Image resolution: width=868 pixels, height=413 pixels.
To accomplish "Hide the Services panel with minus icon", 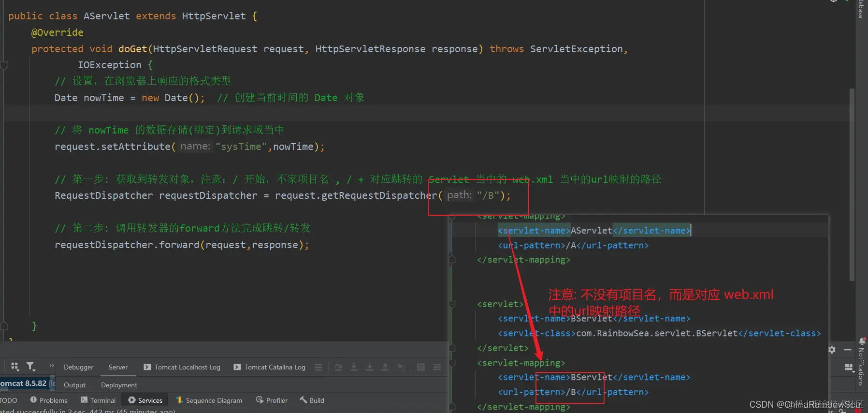I will point(848,349).
